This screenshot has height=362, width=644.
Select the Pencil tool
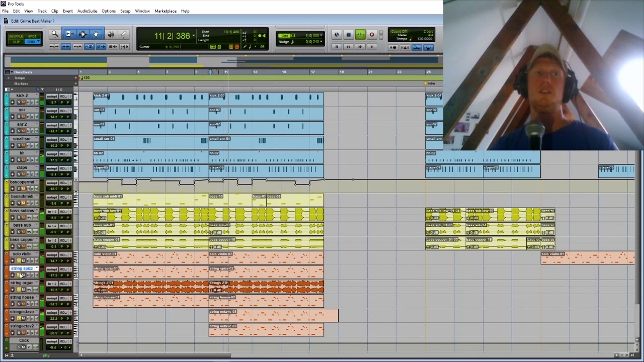124,34
